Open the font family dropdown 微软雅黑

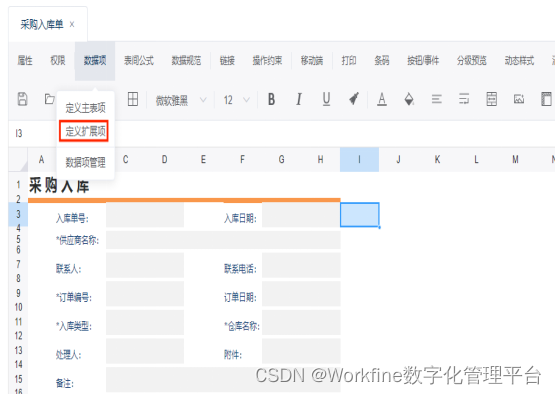coord(181,100)
